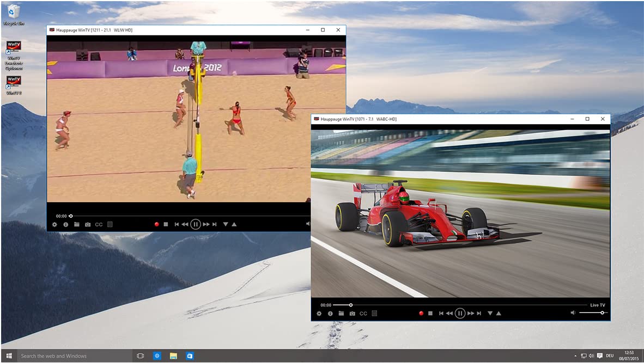
Task: Pause playback in the WABC-HD window
Action: pos(460,313)
